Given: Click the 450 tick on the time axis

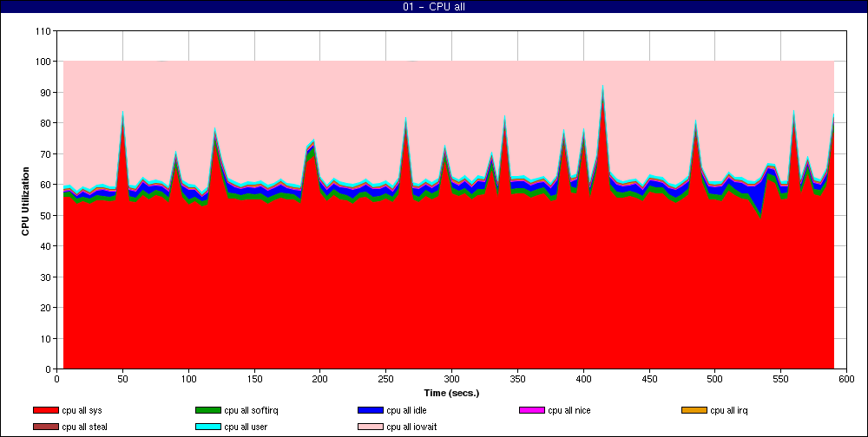Looking at the screenshot, I should pyautogui.click(x=649, y=379).
